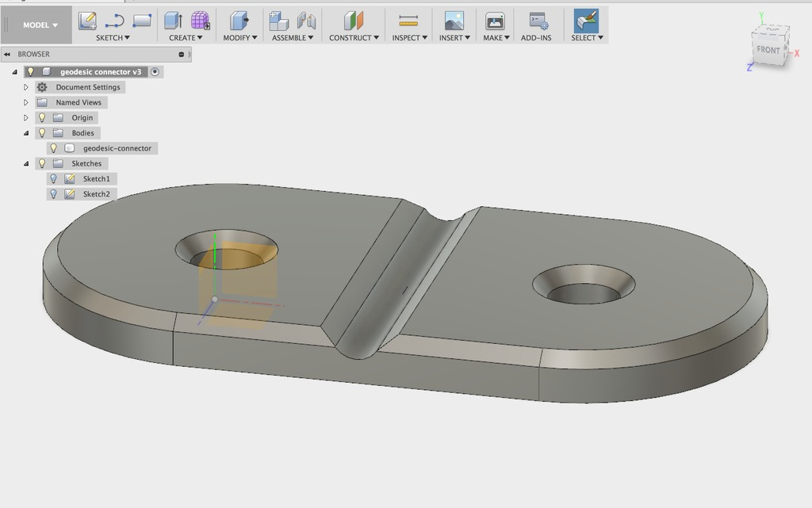Expand the Document Settings tree item
Screen dimensions: 812x508
[x=25, y=86]
